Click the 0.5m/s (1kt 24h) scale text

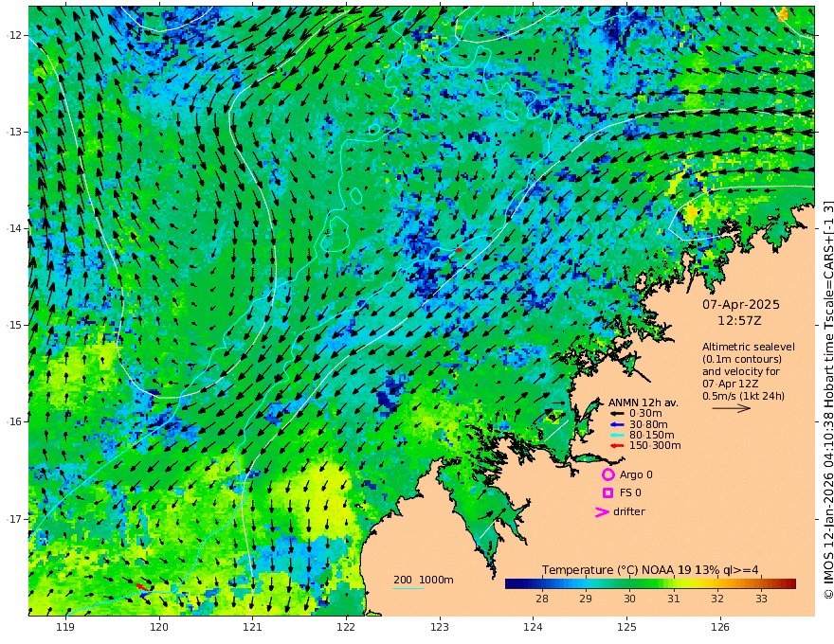[743, 396]
